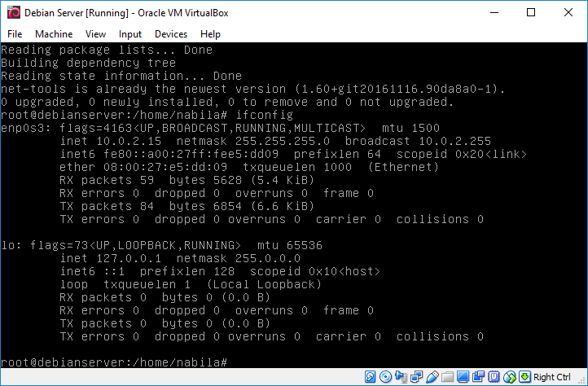
Task: Close the Debian Server VM window
Action: (x=568, y=12)
